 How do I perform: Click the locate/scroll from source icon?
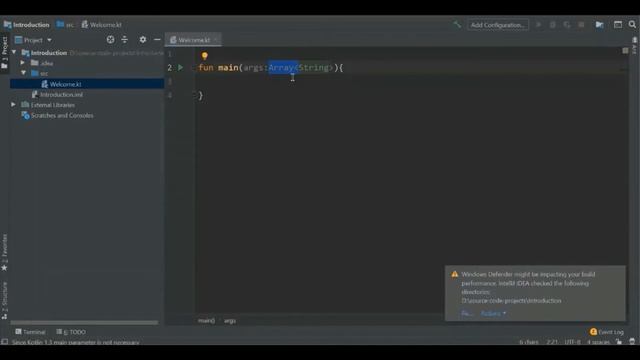click(110, 40)
